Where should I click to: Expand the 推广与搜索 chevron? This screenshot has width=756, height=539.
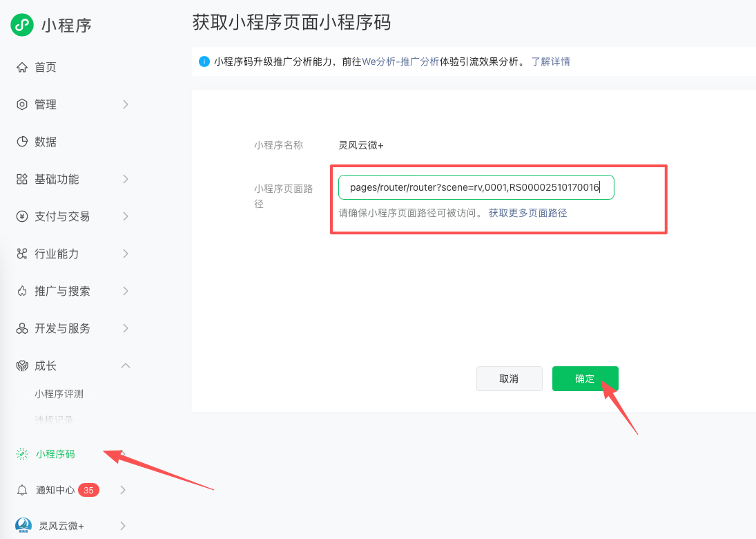[126, 291]
